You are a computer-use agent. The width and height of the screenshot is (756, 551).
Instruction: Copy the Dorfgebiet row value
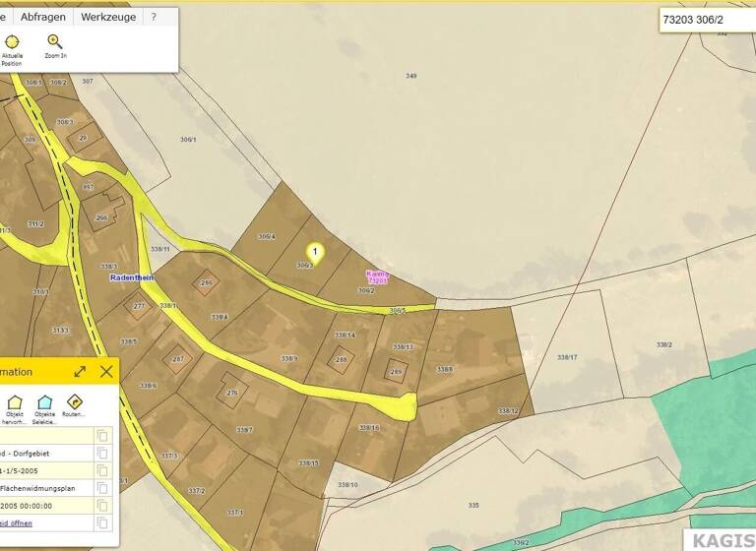click(102, 454)
